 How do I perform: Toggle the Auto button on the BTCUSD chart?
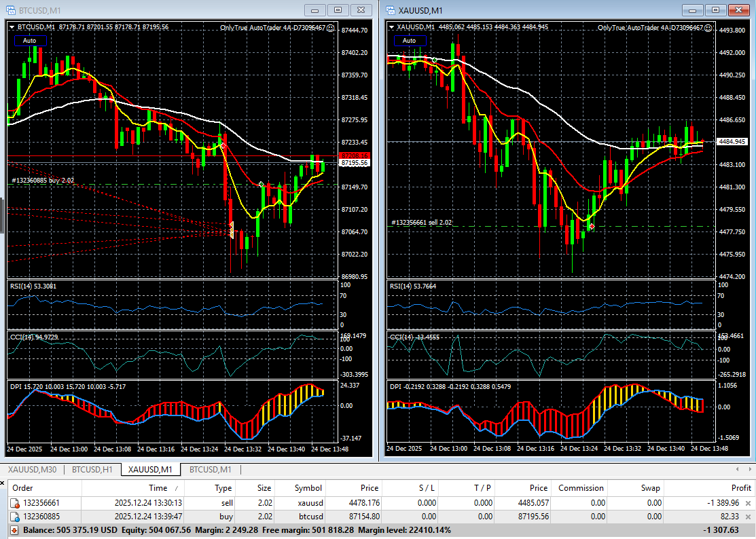point(30,41)
